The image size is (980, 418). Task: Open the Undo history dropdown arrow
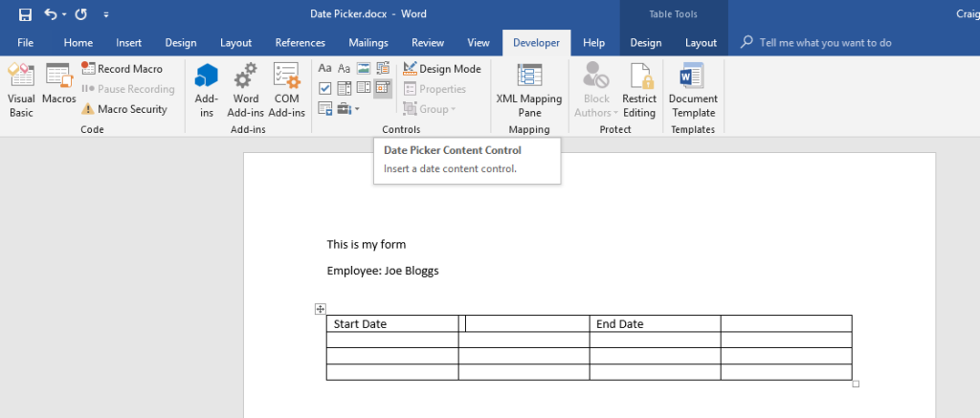tap(64, 14)
